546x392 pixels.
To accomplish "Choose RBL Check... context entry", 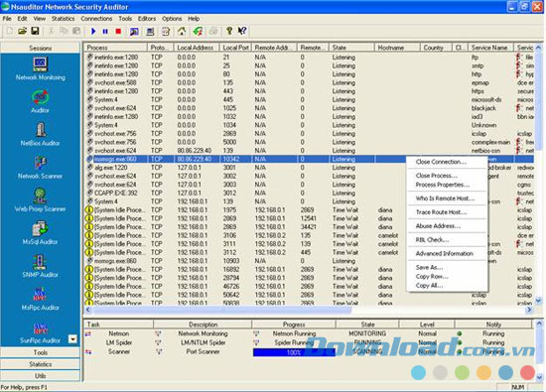I will [447, 239].
